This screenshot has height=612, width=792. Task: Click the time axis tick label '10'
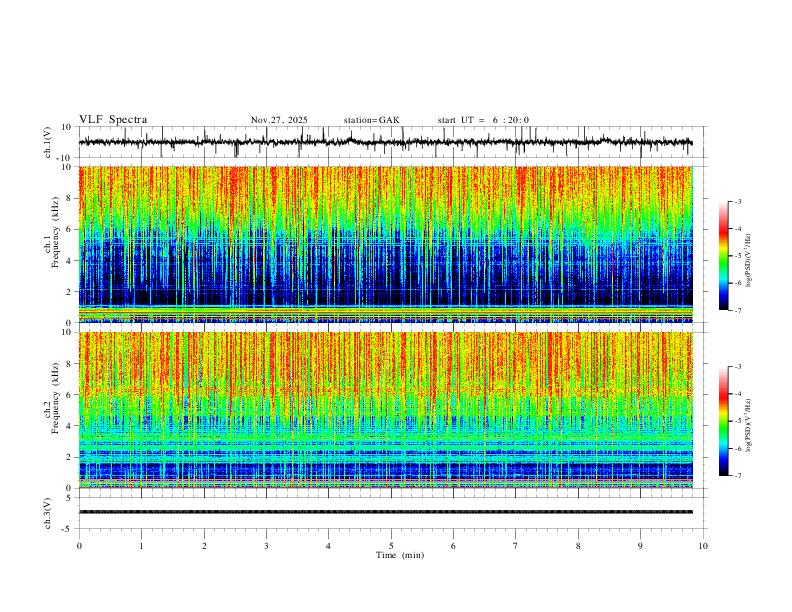point(703,546)
